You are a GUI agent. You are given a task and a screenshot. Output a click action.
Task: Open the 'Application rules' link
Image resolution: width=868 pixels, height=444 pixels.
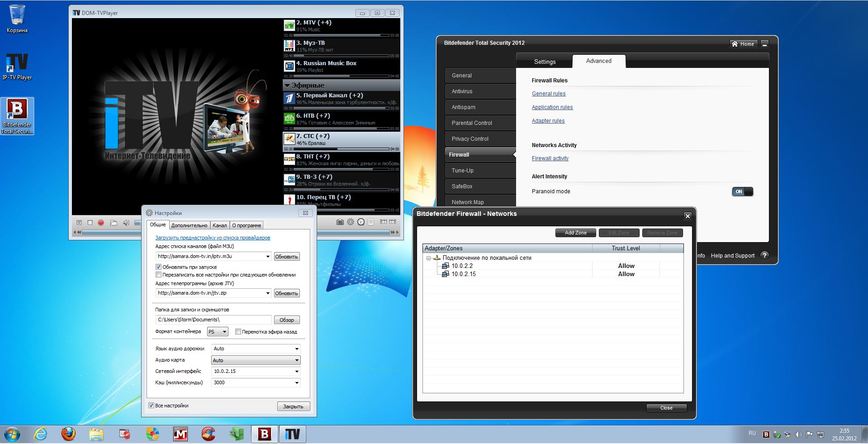[552, 107]
